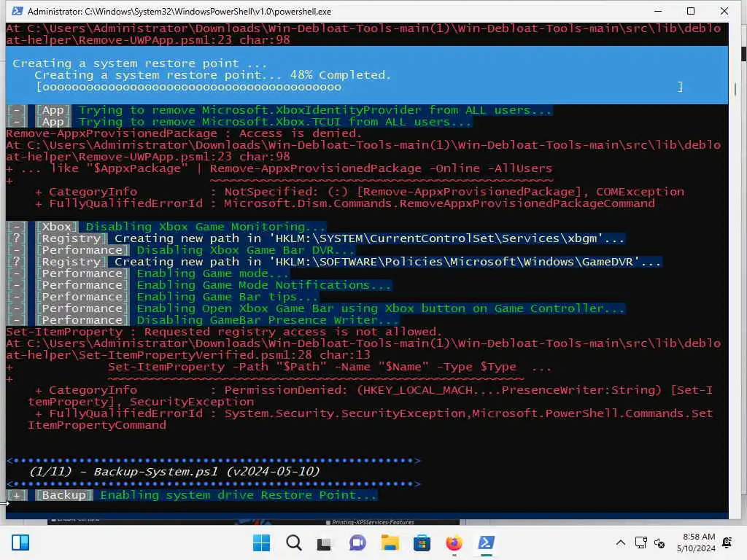Click 'Disabling GameBar Presence Writer...' line
747x560 pixels.
pyautogui.click(x=268, y=320)
